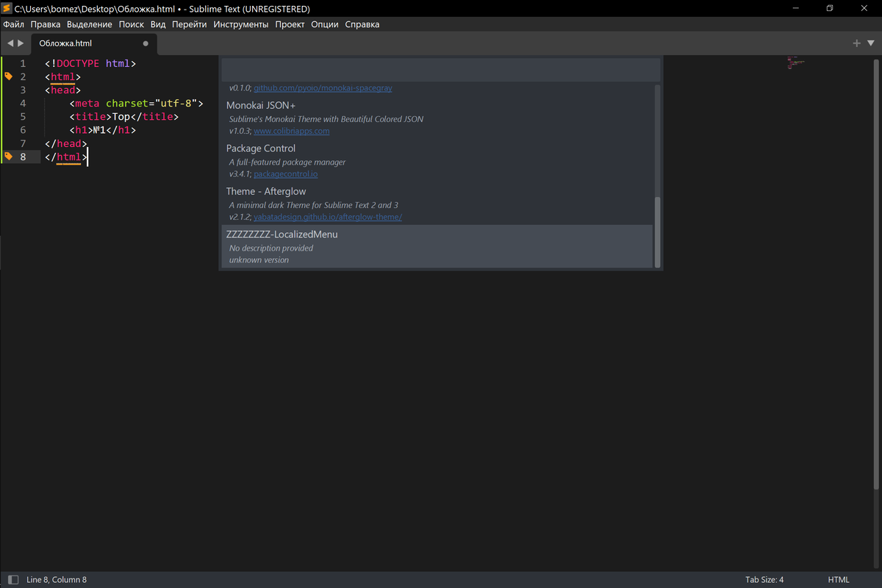Minimize the Sublime Text window
The height and width of the screenshot is (588, 882).
[796, 9]
